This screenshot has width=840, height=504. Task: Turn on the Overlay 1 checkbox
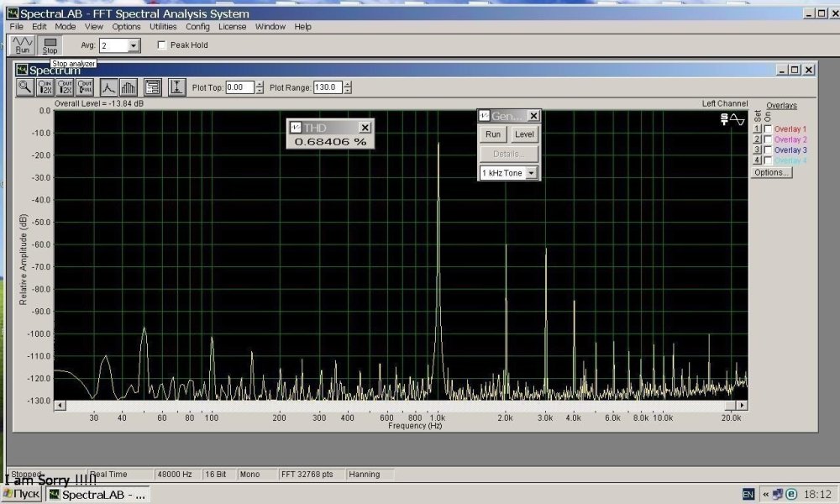tap(768, 129)
